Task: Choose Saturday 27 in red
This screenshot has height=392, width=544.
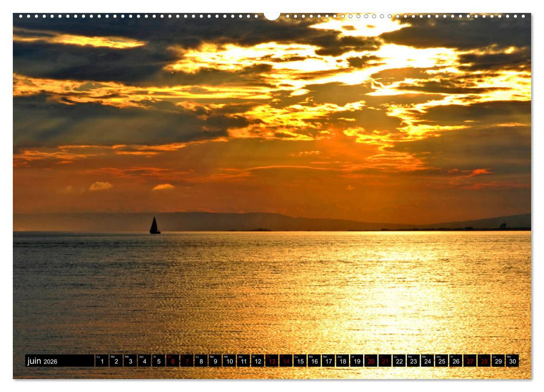Action: coord(469,361)
